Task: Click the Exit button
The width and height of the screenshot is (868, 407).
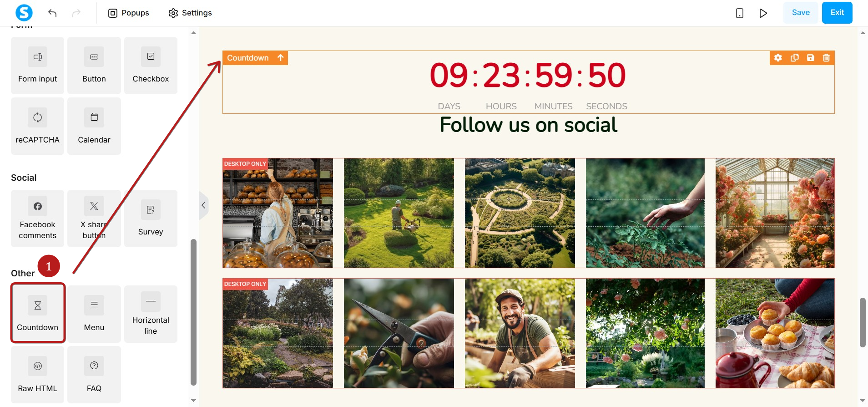Action: [837, 13]
